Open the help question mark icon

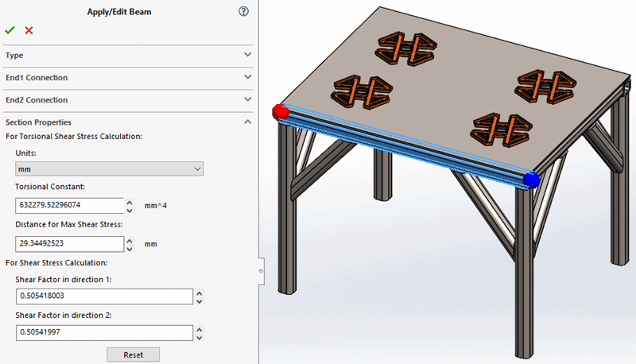pos(243,11)
